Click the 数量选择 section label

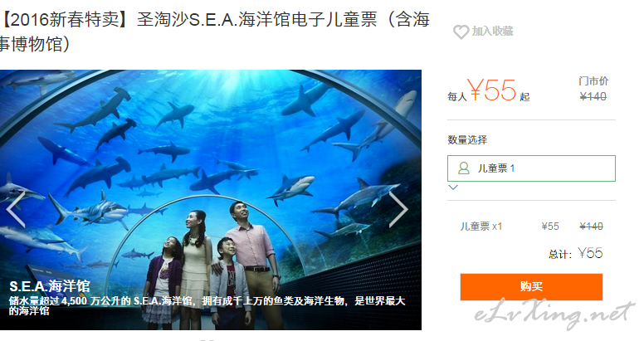click(x=467, y=139)
